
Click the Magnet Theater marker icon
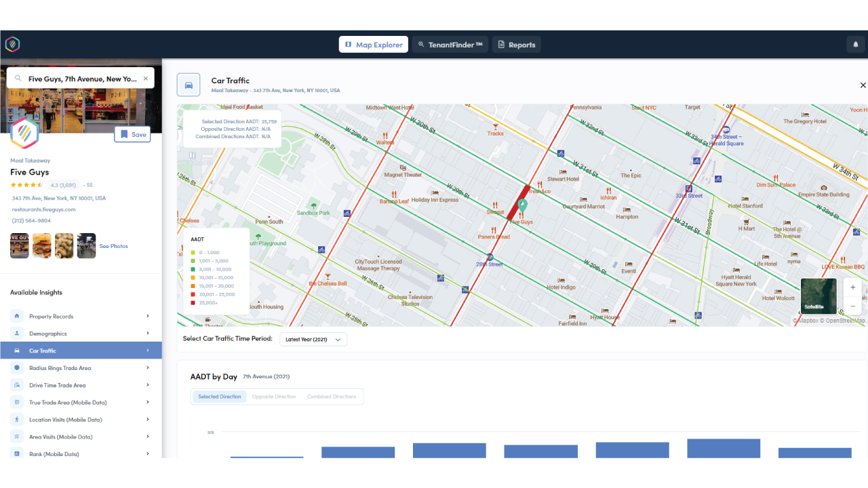(403, 167)
